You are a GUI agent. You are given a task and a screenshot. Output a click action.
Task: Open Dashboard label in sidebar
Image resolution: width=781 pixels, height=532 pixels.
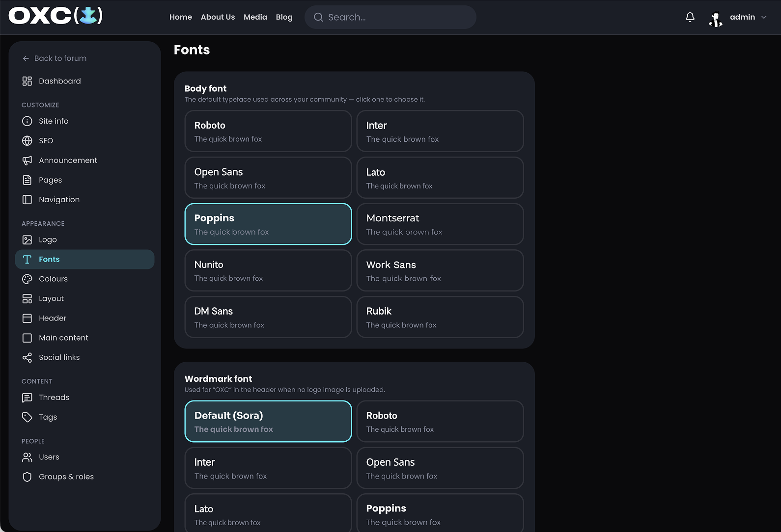pos(60,81)
